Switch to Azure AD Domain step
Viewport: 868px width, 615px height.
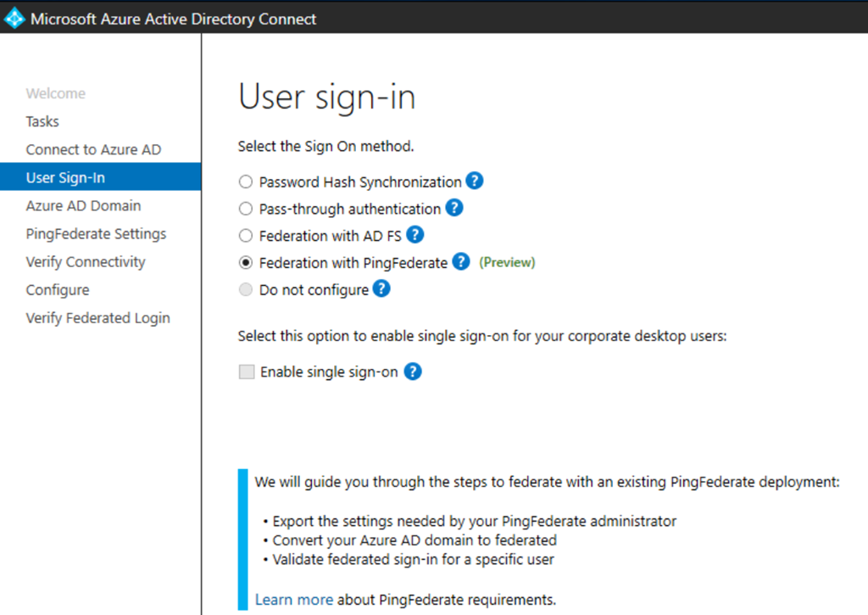tap(83, 205)
